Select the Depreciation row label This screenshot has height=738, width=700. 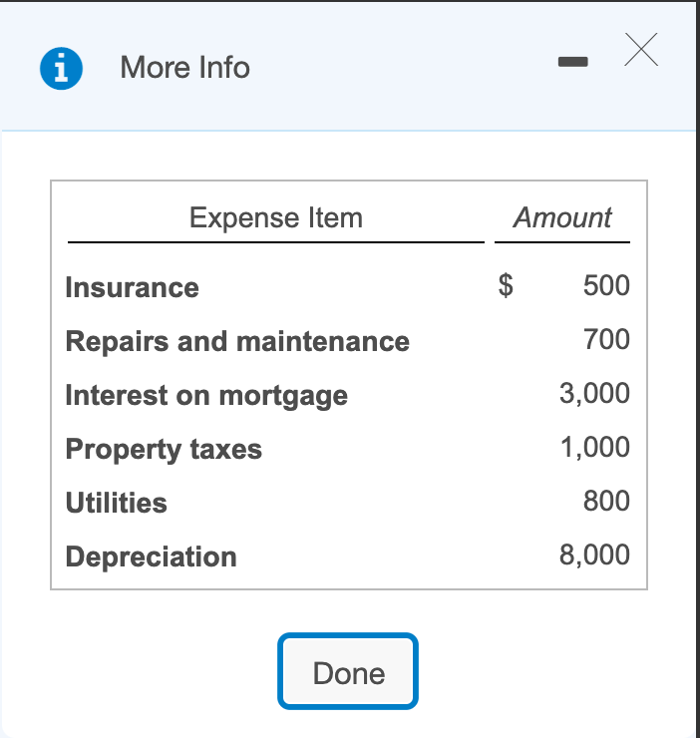(151, 557)
